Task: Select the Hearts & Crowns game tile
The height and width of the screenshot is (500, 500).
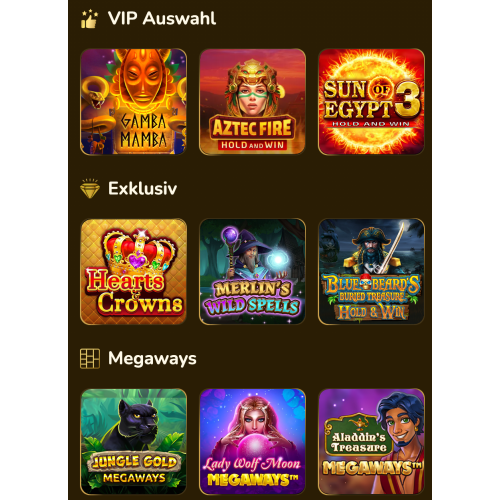Action: point(134,272)
